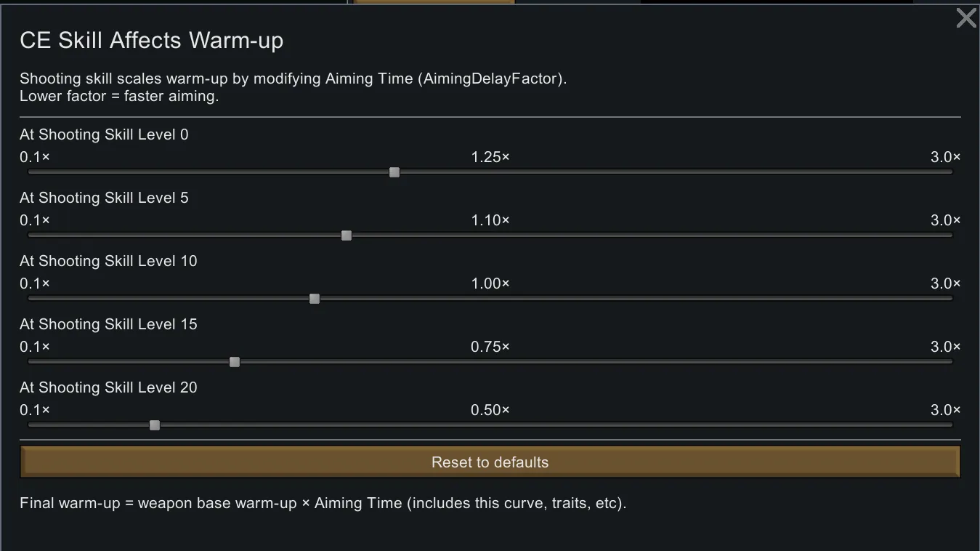
Task: Click the "At Shooting Skill Level 0" label
Action: coord(104,134)
